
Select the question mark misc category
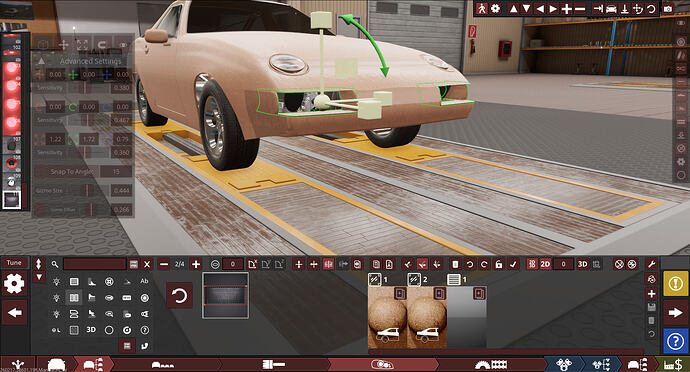coord(144,330)
